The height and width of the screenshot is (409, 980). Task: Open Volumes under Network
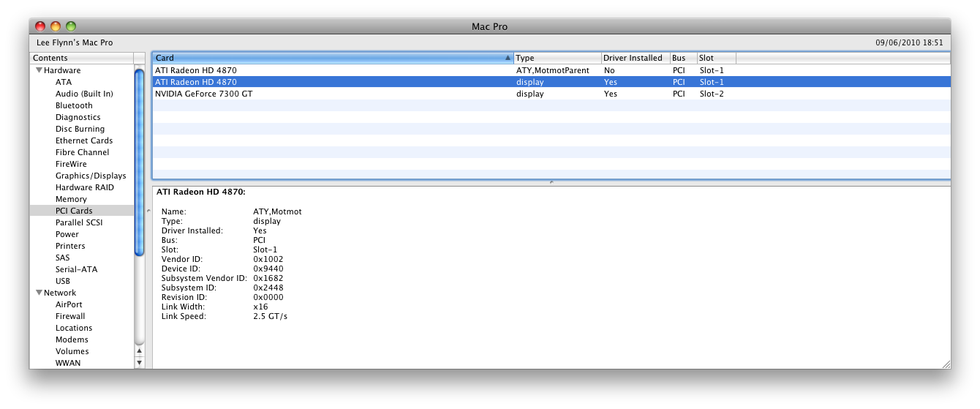pos(72,351)
